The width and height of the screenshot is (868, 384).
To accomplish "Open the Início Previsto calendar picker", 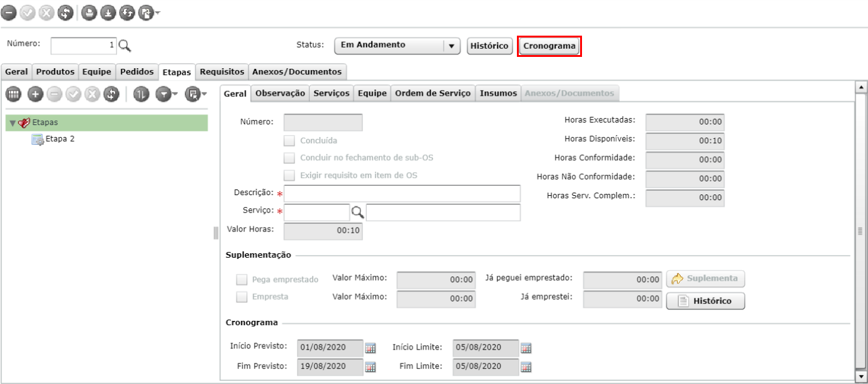I will 370,348.
